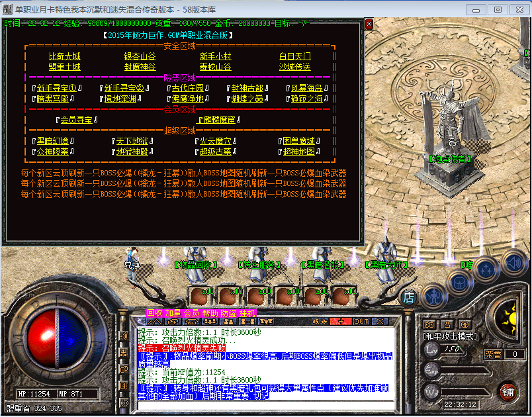Image resolution: width=532 pixels, height=417 pixels.
Task: Toggle the fourth chat-side speech icon
Action: pyautogui.click(x=124, y=386)
